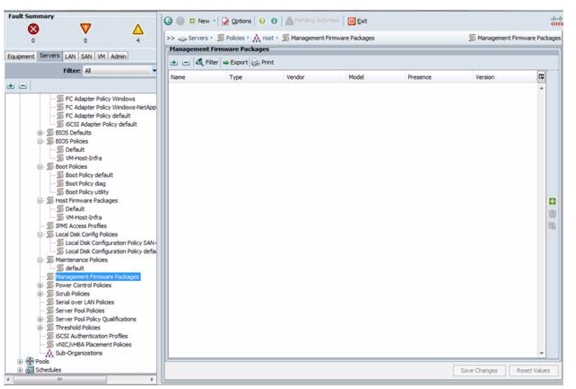576x389 pixels.
Task: Click the table scroll down arrow
Action: click(x=541, y=353)
